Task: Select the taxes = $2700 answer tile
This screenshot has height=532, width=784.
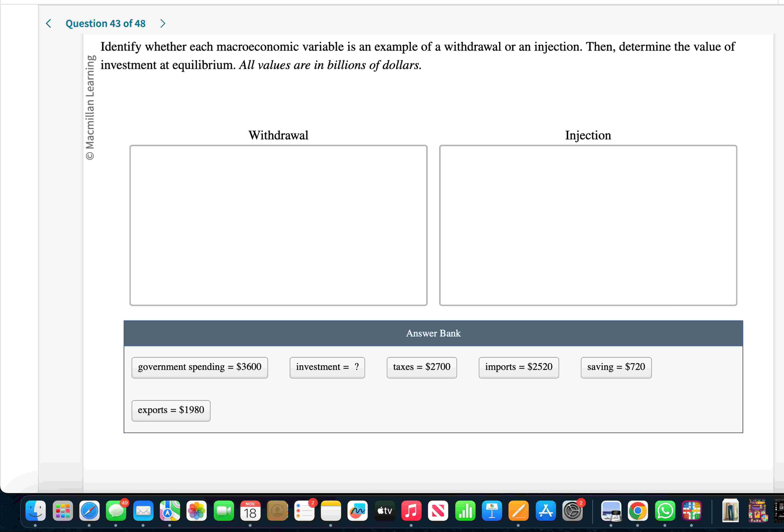Action: pos(421,367)
